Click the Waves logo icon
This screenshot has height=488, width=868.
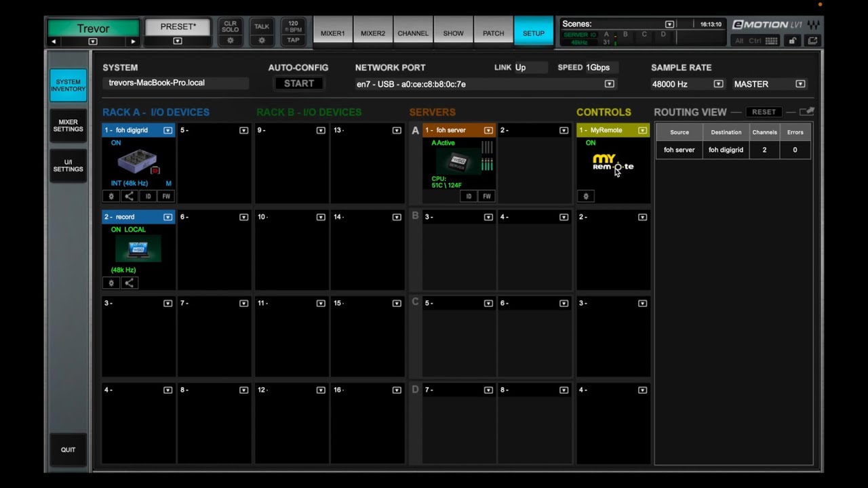coord(814,24)
